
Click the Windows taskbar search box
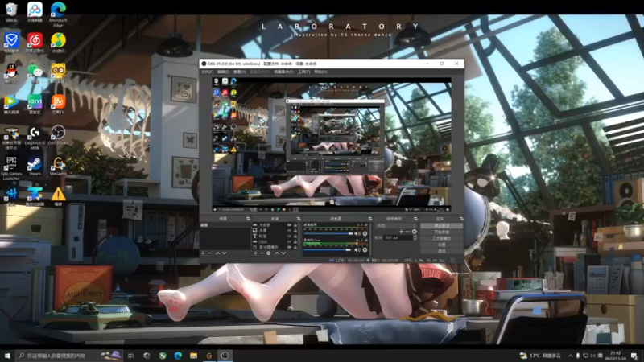click(x=69, y=356)
